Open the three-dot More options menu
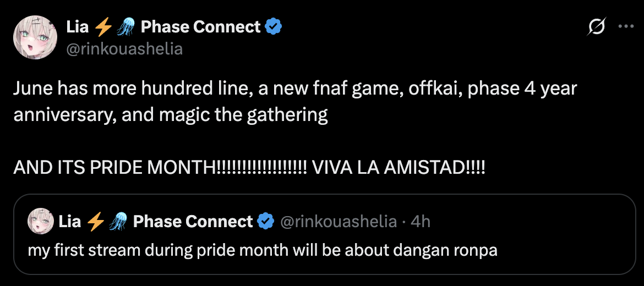Image resolution: width=644 pixels, height=286 pixels. point(626,26)
